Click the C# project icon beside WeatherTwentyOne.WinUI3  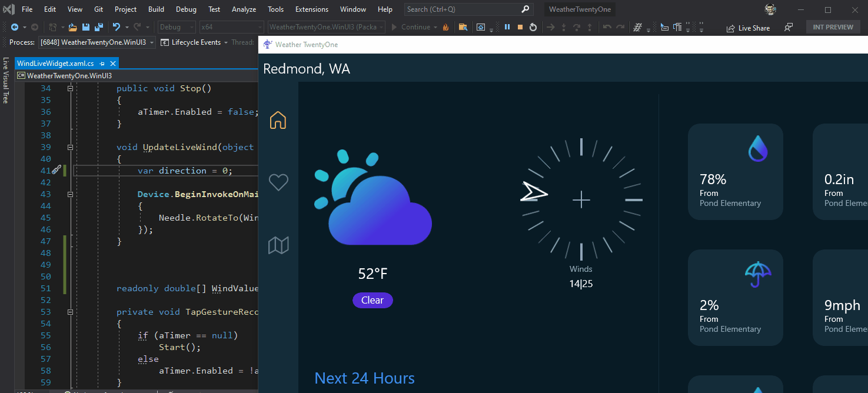[21, 75]
